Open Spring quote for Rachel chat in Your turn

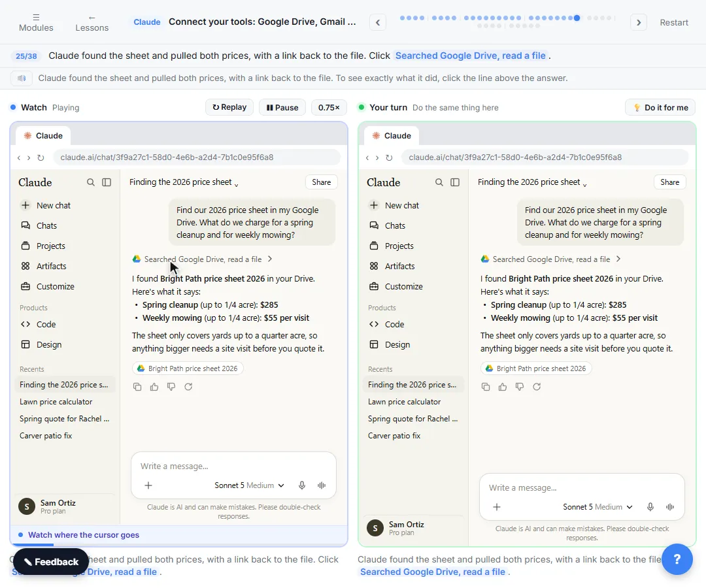pos(413,419)
